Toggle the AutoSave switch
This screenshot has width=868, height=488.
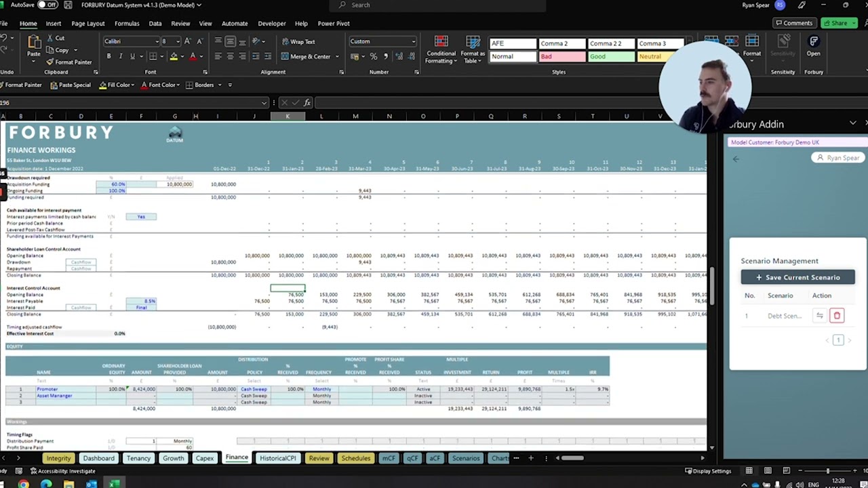point(47,5)
